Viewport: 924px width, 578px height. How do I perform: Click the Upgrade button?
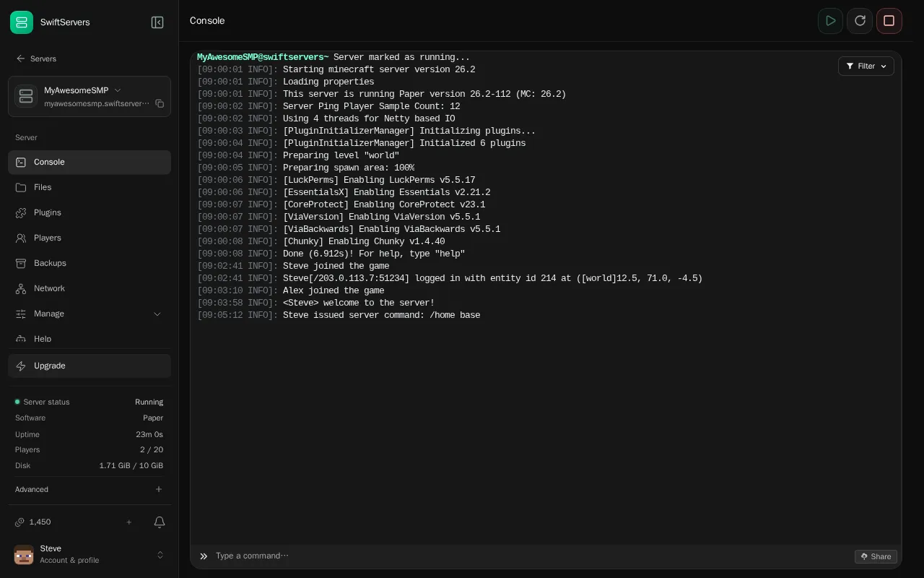(90, 366)
